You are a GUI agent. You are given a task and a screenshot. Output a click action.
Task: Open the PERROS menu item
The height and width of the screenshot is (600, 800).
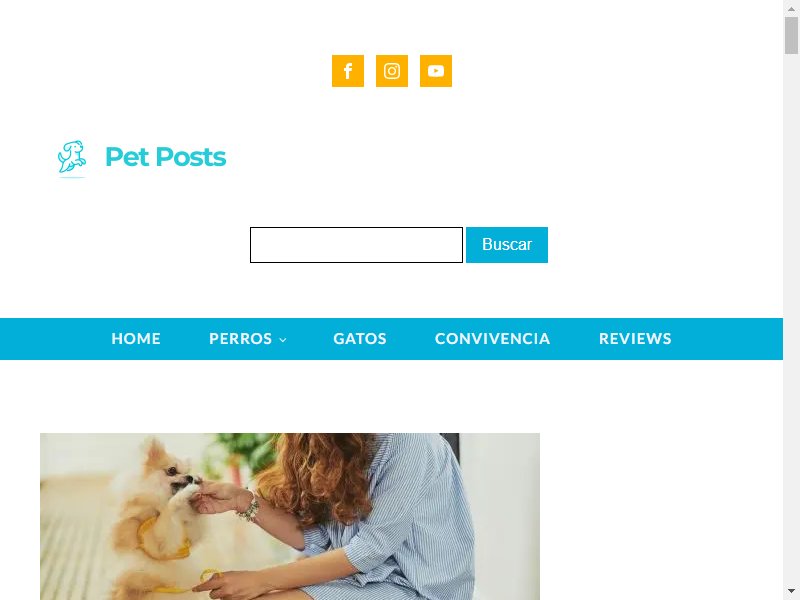(240, 339)
